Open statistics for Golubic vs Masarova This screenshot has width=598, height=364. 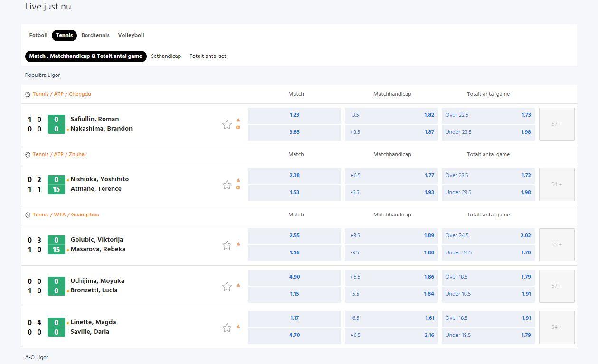238,243
